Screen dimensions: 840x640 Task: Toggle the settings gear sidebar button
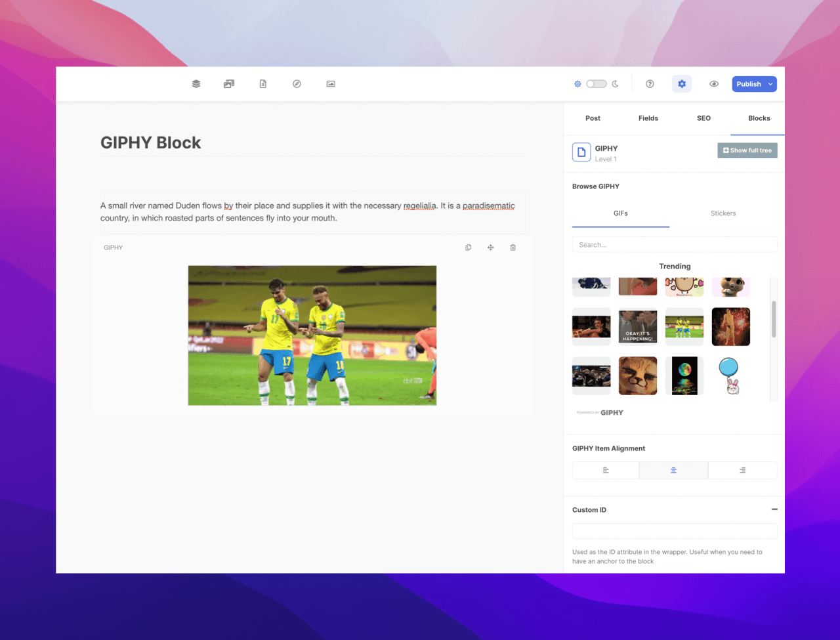682,84
